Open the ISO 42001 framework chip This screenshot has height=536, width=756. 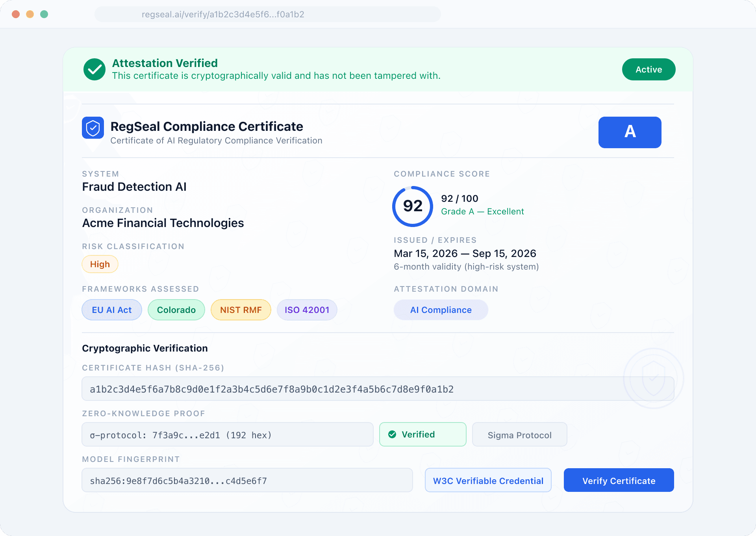point(307,310)
